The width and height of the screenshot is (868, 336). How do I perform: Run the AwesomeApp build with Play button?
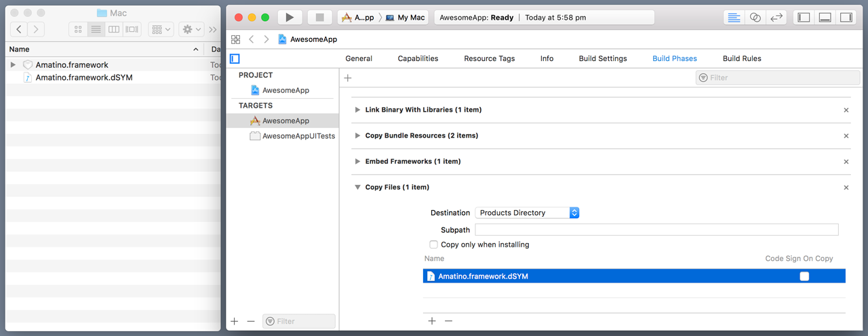(290, 18)
